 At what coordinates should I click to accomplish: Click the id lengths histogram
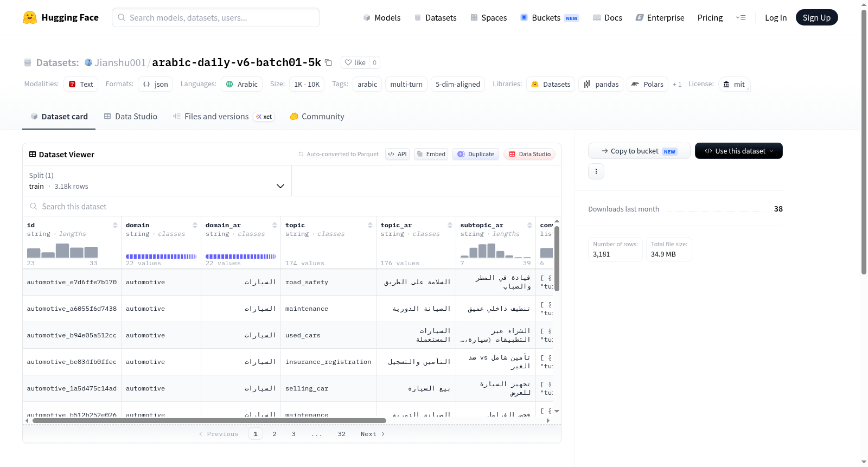62,251
